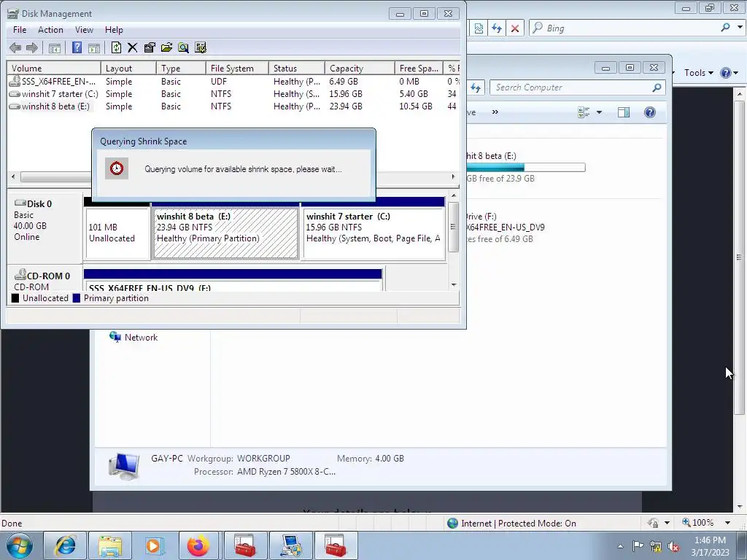The width and height of the screenshot is (747, 560).
Task: Select the winshit 7 starter (C:) volume row
Action: (233, 94)
